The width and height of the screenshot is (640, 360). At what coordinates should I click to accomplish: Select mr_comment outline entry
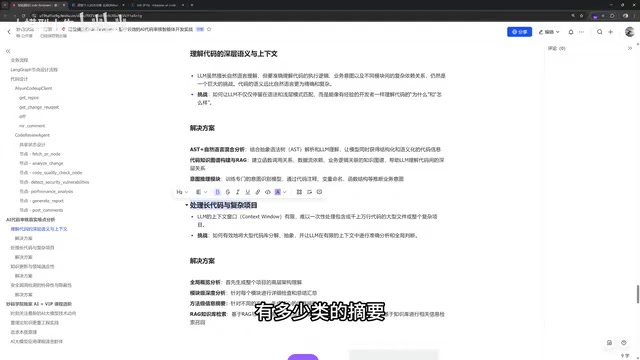32,126
